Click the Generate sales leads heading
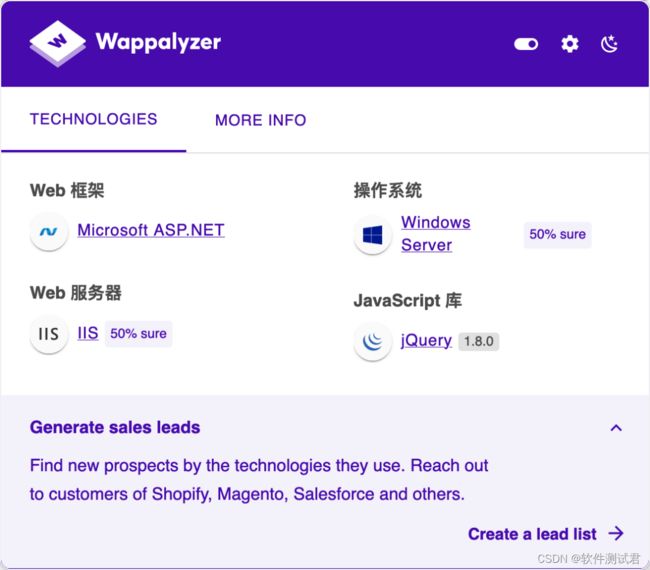The image size is (650, 570). (115, 427)
